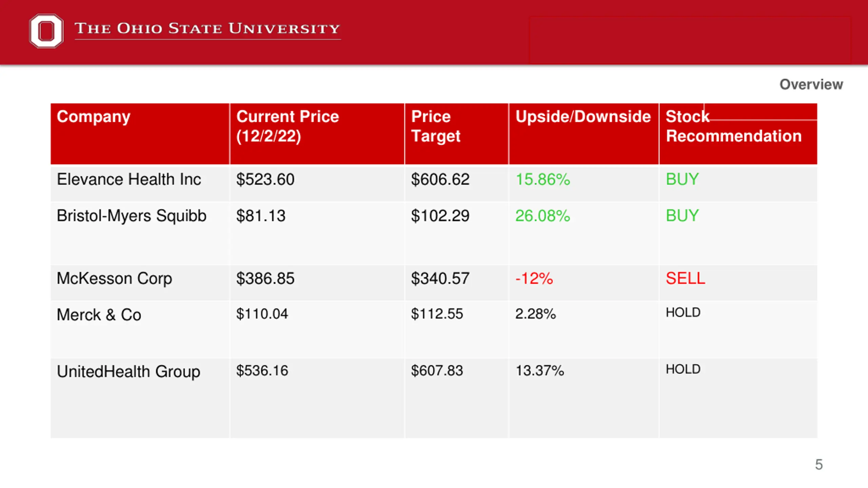This screenshot has width=868, height=488.
Task: Click HOLD recommendation for UnitedHealth Group
Action: (683, 369)
